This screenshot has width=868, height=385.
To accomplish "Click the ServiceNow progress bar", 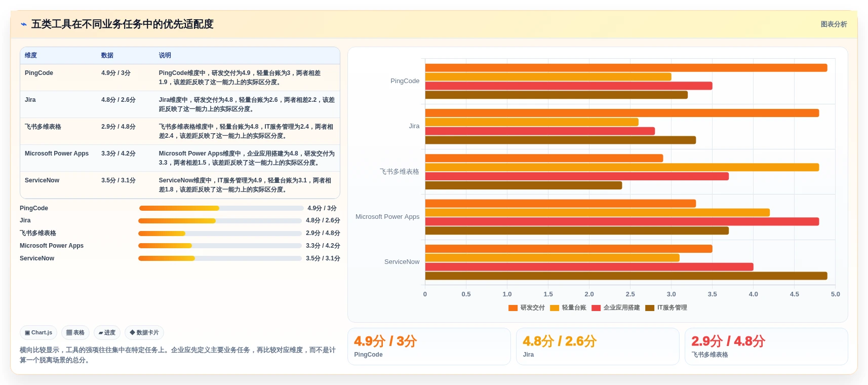I will [x=220, y=258].
